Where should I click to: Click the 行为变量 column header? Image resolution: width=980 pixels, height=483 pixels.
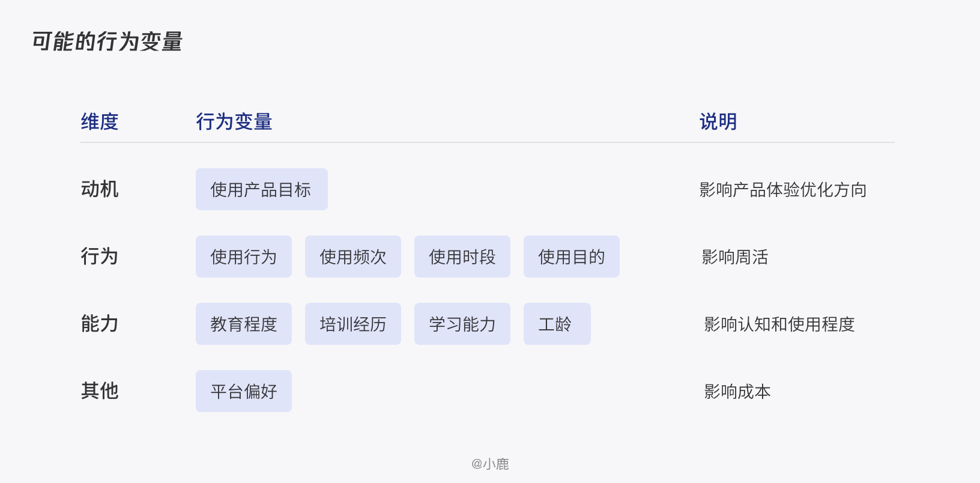(x=234, y=122)
